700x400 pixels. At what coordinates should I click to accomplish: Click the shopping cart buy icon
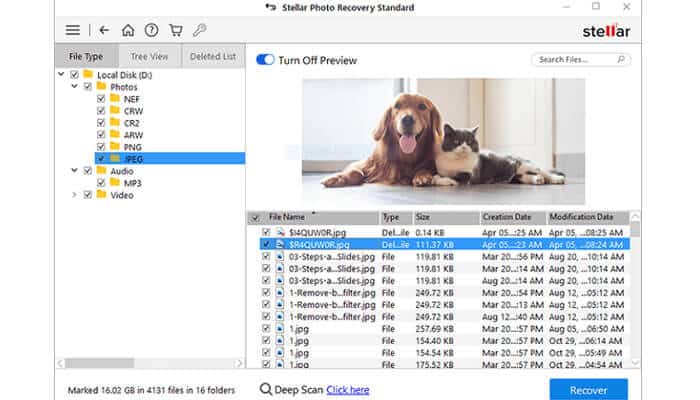[176, 30]
